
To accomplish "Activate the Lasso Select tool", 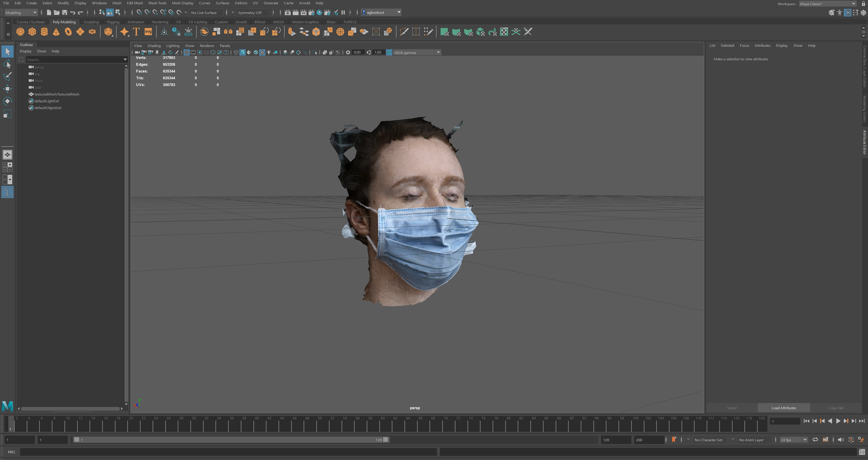I will pos(7,64).
